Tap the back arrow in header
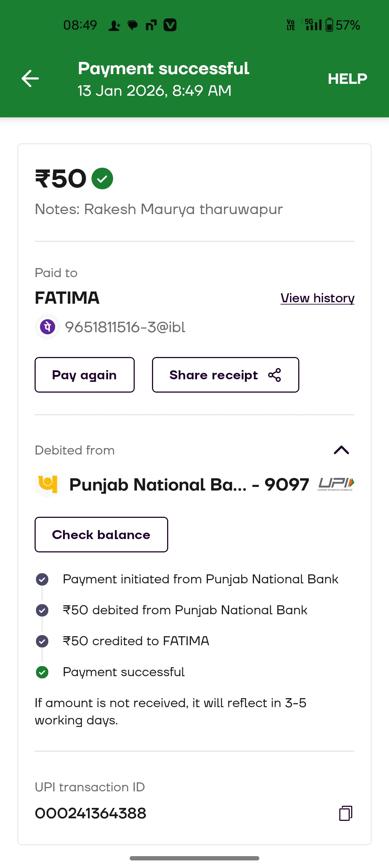389x868 pixels. pos(30,78)
